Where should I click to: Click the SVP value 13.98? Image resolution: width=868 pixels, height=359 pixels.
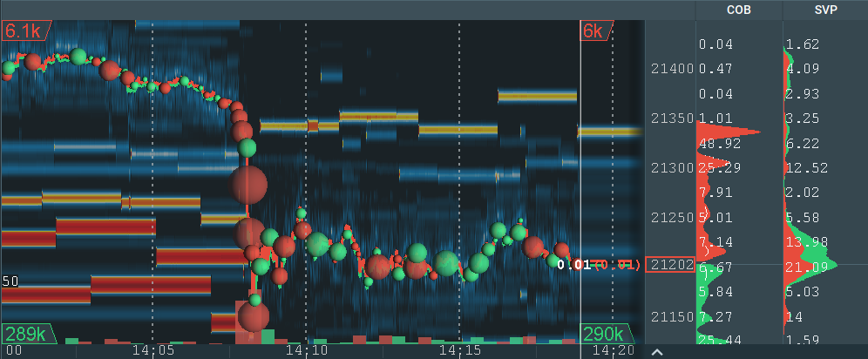tap(806, 242)
